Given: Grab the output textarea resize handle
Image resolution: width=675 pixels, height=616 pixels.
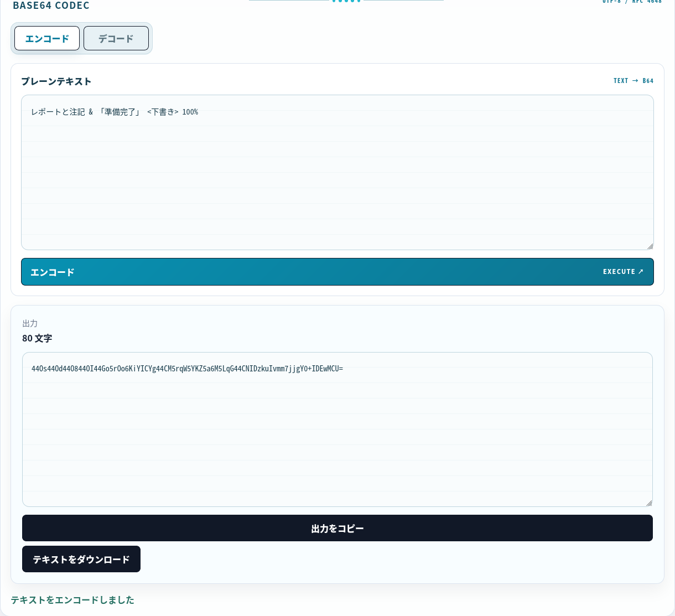Looking at the screenshot, I should [x=649, y=503].
